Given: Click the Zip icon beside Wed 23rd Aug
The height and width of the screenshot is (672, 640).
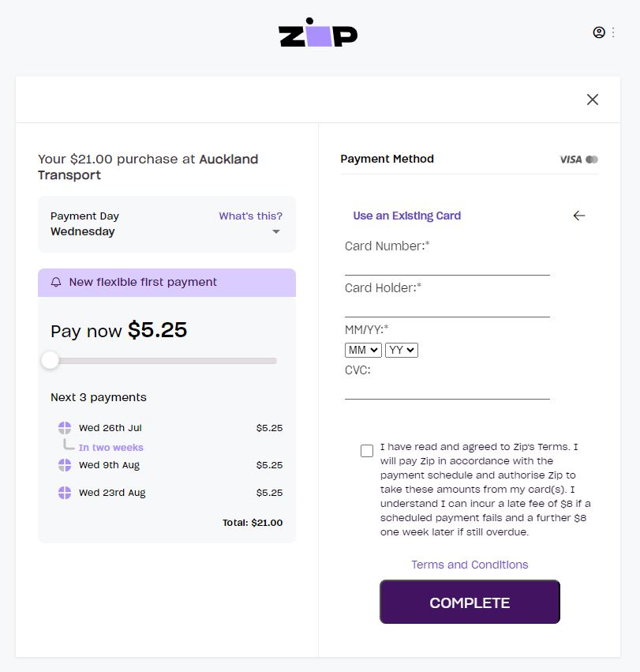Looking at the screenshot, I should point(64,492).
